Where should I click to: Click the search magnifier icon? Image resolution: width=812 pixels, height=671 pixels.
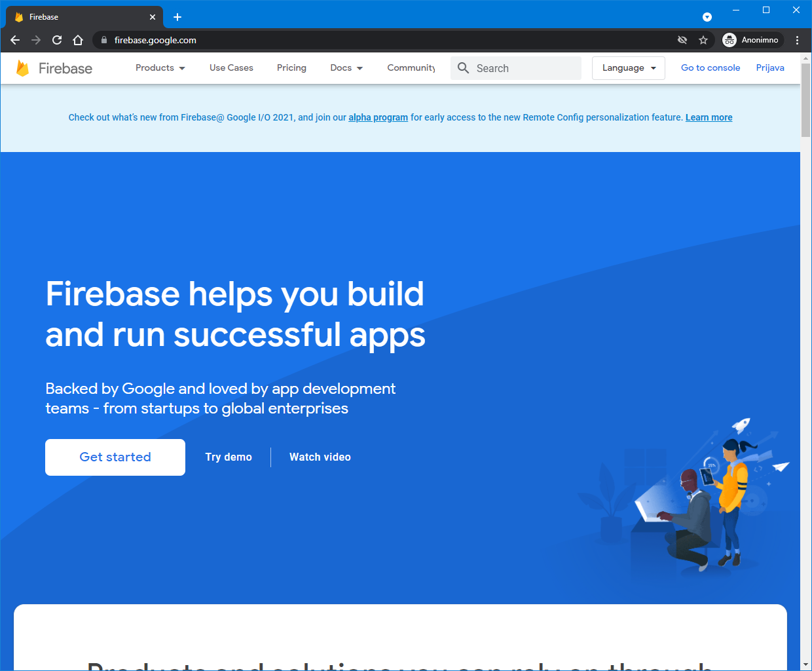point(463,68)
